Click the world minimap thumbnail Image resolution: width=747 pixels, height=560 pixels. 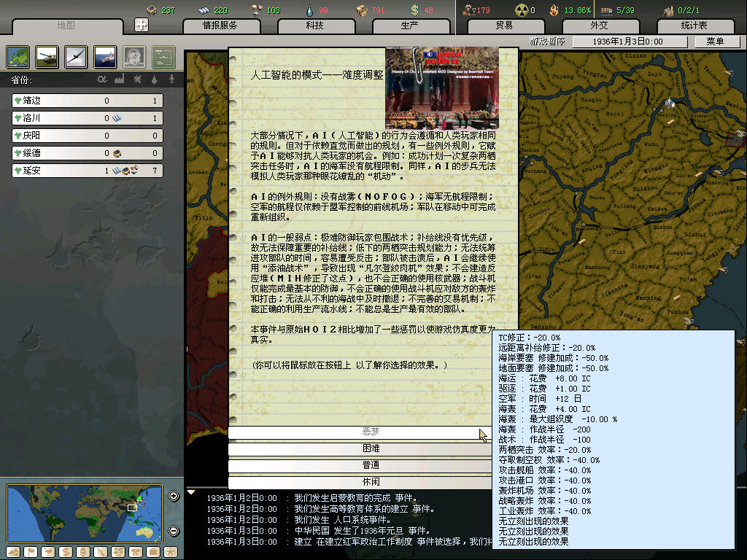85,513
